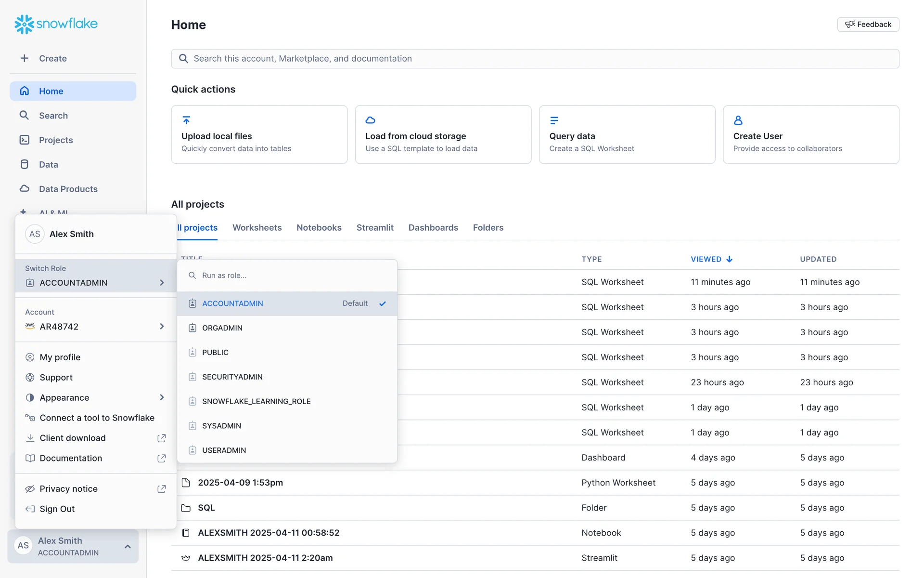Click Sign Out menu entry
This screenshot has height=578, width=924.
coord(57,509)
